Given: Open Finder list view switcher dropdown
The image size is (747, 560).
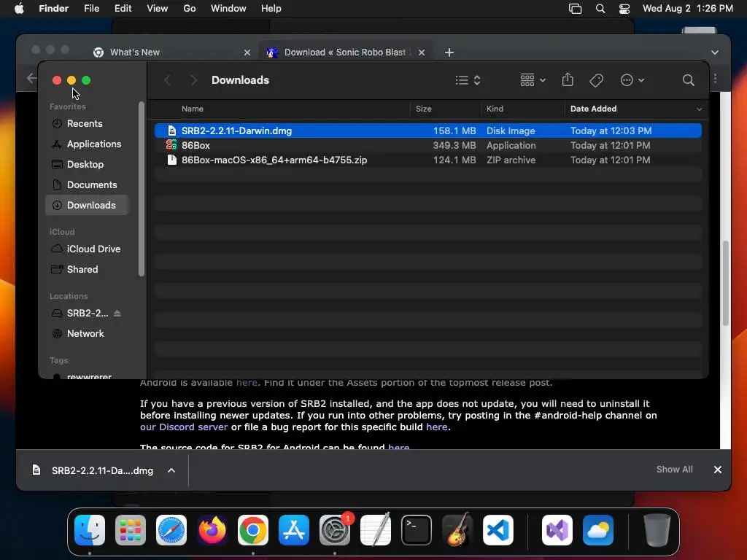Looking at the screenshot, I should [468, 80].
